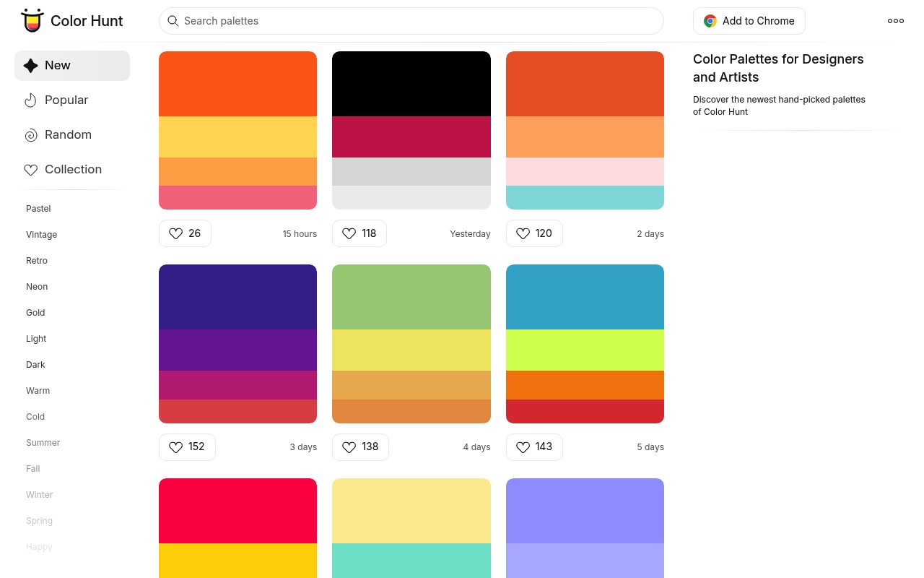Like the palette with 152 likes

[187, 447]
